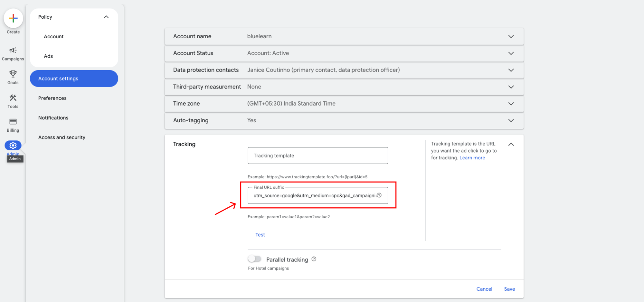The image size is (644, 302).
Task: Click the Auto-tagging Yes value
Action: coord(251,120)
